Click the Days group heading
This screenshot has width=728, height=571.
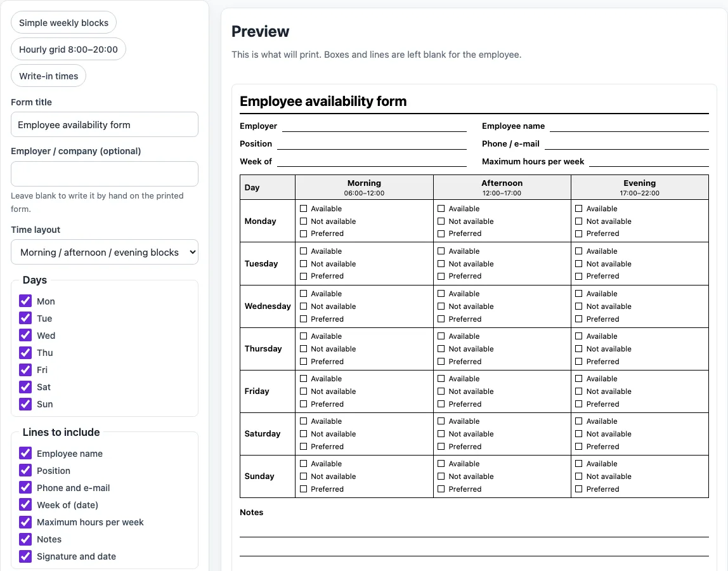pos(35,280)
